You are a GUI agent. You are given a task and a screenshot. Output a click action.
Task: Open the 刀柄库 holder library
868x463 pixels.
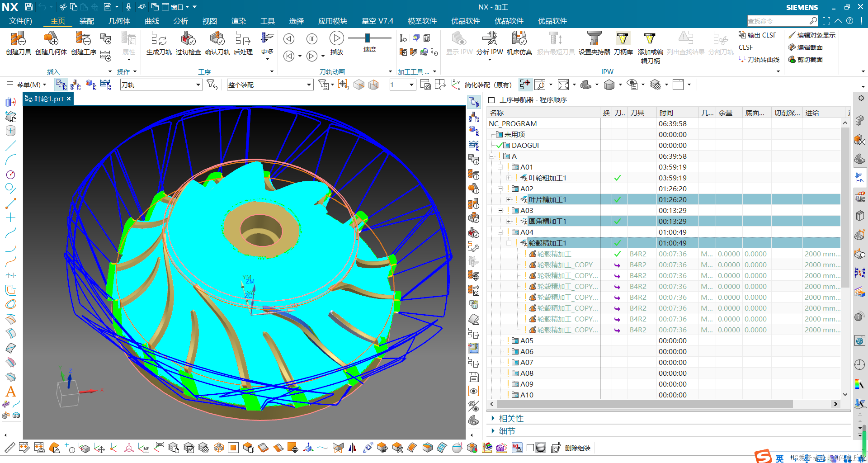coord(623,43)
